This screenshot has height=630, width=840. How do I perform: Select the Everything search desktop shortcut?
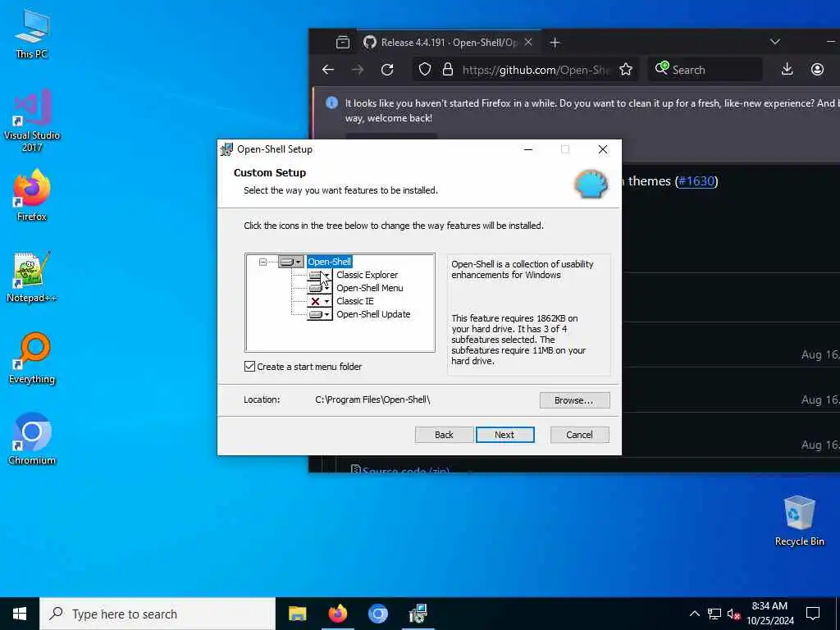coord(32,358)
